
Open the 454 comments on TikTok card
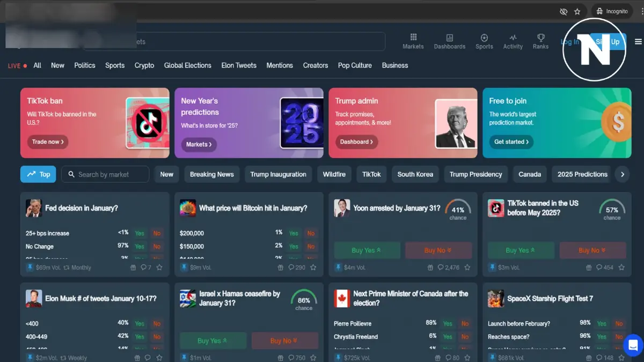[605, 267]
